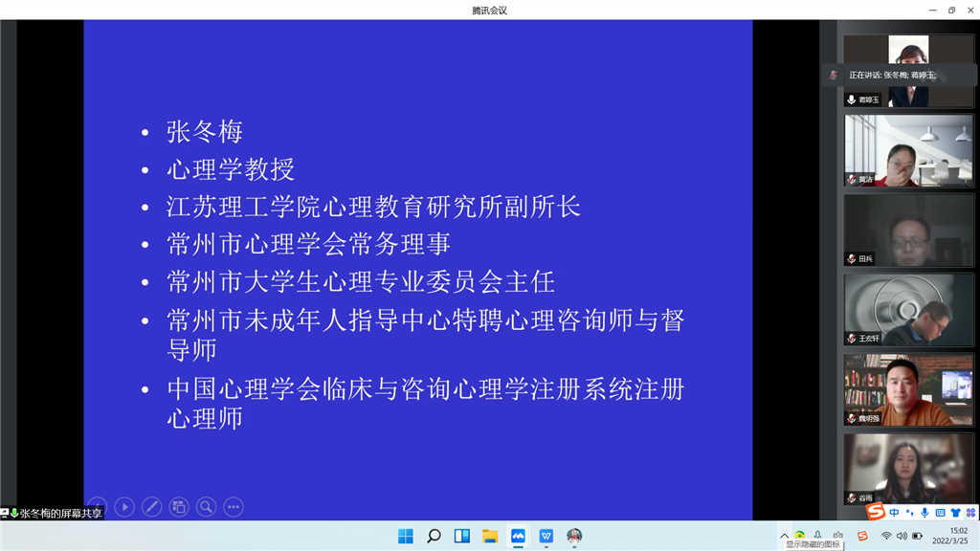Open the Windows Start menu
The width and height of the screenshot is (980, 551).
pos(406,536)
